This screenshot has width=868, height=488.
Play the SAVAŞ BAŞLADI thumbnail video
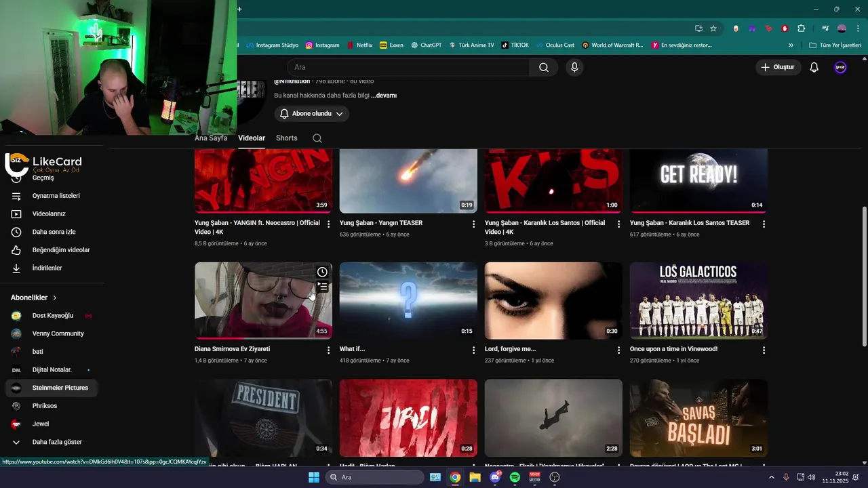coord(698,418)
